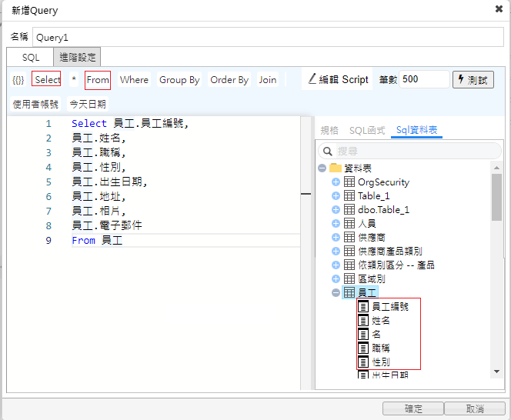The height and width of the screenshot is (420, 511).
Task: Open 編輯 Script editor
Action: [x=338, y=79]
